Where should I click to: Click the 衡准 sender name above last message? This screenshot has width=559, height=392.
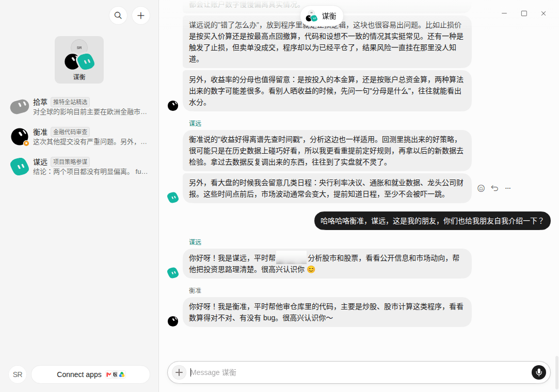195,290
